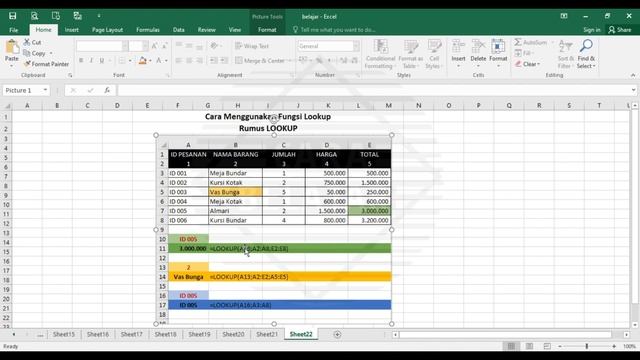Toggle Wrap Text

tap(252, 46)
